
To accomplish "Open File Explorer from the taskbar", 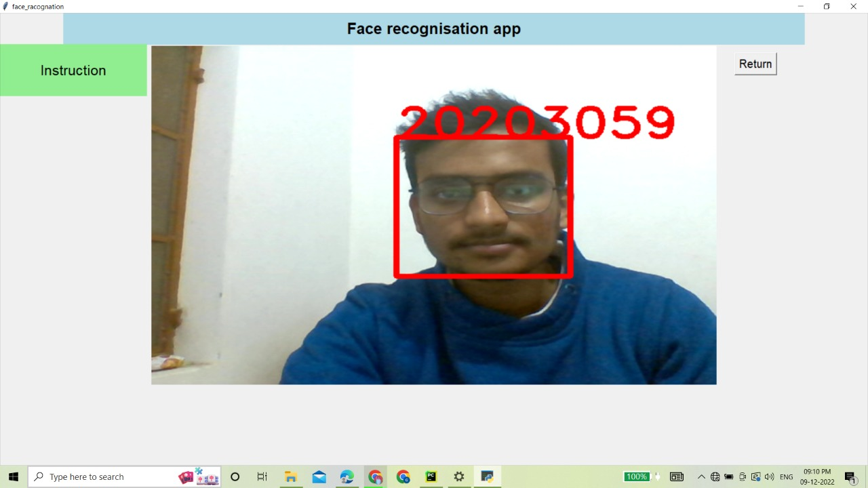I will pos(291,476).
